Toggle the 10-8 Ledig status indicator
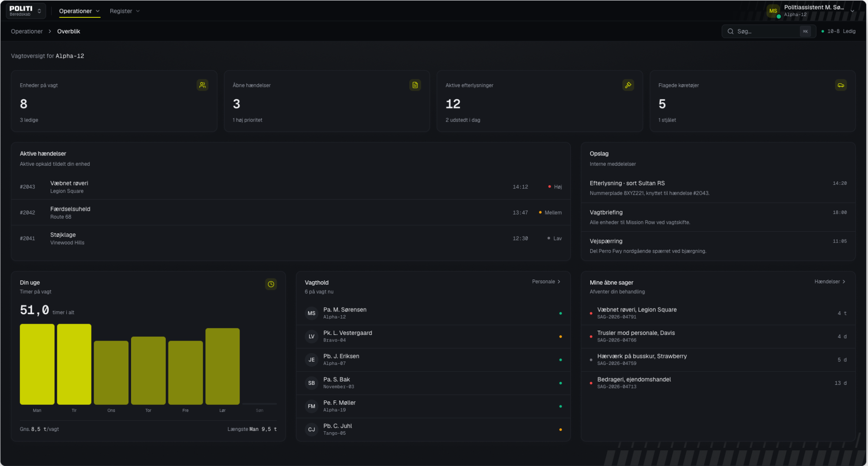The image size is (868, 466). point(838,31)
